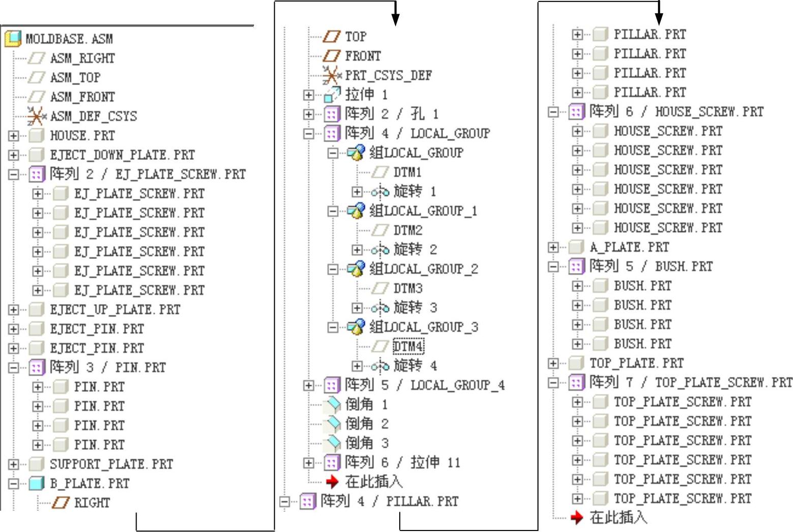Viewport: 793px width, 532px height.
Task: Expand the TOP_PLATE.PRT node
Action: (x=553, y=363)
